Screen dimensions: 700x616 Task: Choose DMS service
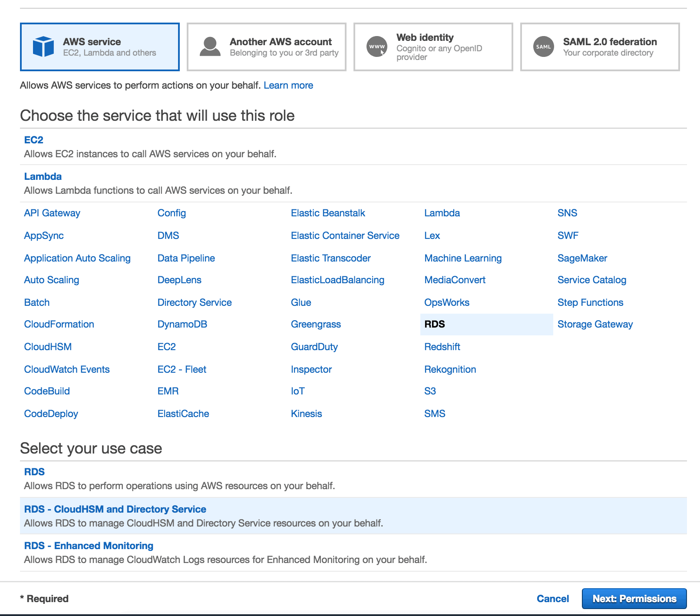[x=168, y=235]
